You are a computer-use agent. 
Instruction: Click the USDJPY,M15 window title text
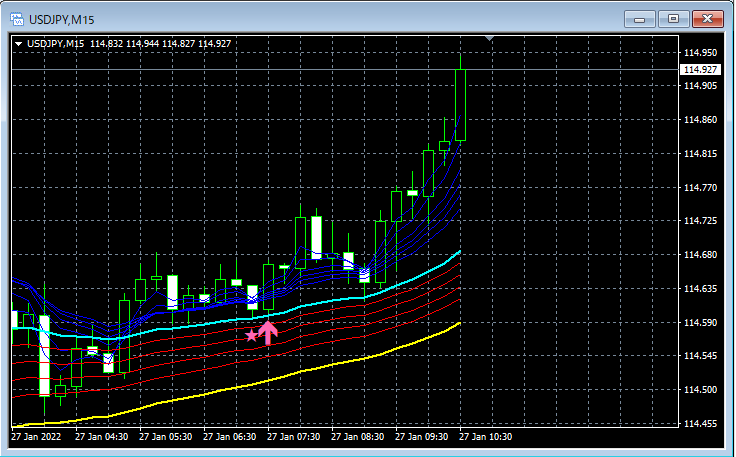tap(61, 20)
